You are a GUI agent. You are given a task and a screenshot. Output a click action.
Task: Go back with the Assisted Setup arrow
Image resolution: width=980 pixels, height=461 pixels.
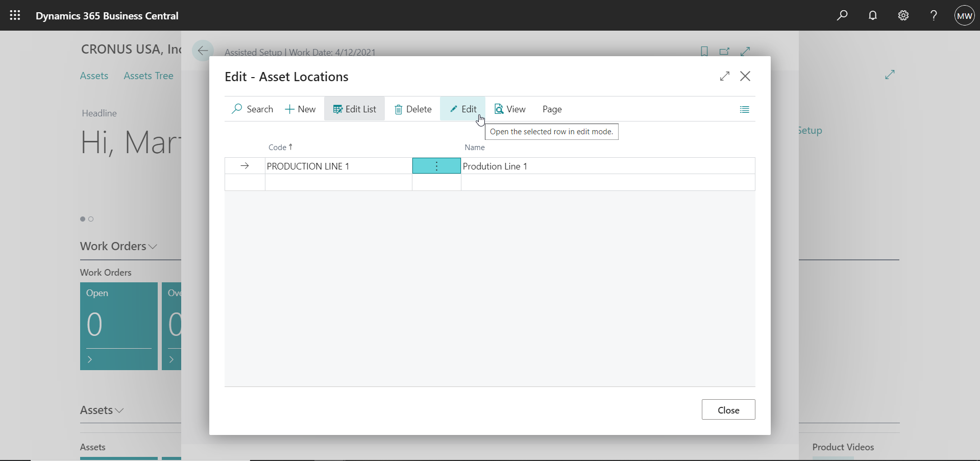pos(203,51)
